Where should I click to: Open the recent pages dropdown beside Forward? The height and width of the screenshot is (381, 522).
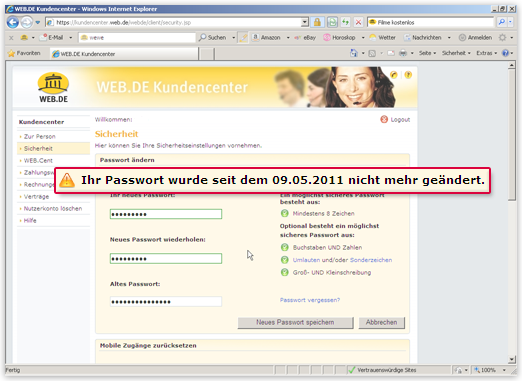coord(38,22)
